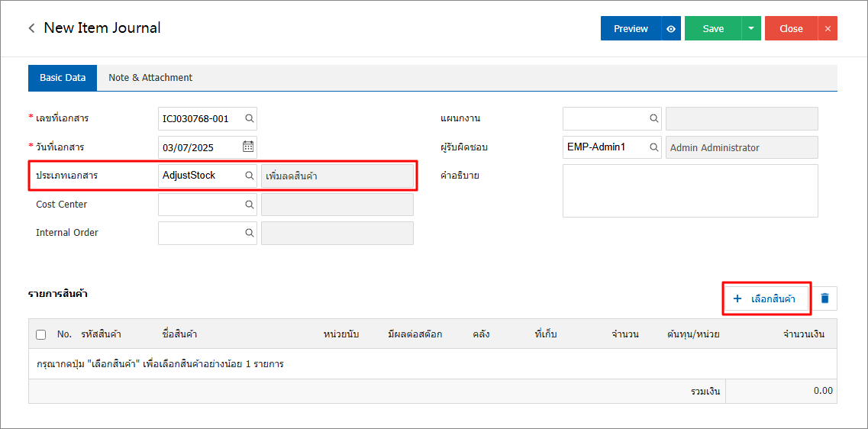
Task: Click search icon in AdjustStock document type field
Action: [249, 176]
